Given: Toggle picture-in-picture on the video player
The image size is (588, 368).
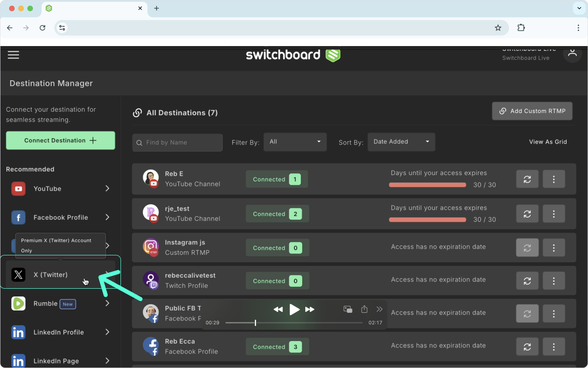Looking at the screenshot, I should 348,309.
